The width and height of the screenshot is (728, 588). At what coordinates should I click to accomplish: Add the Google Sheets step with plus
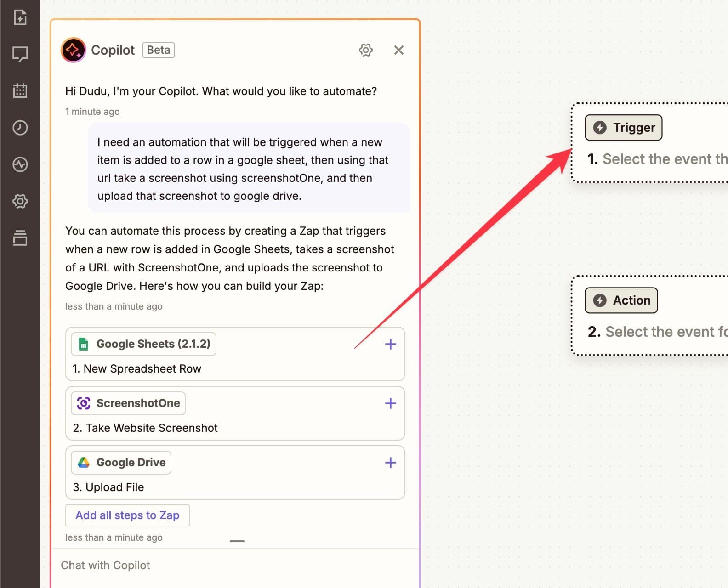pyautogui.click(x=391, y=344)
